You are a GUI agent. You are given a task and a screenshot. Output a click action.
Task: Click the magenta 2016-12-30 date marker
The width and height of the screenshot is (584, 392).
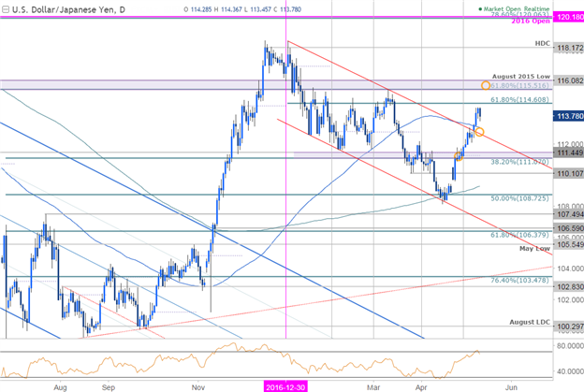(285, 387)
